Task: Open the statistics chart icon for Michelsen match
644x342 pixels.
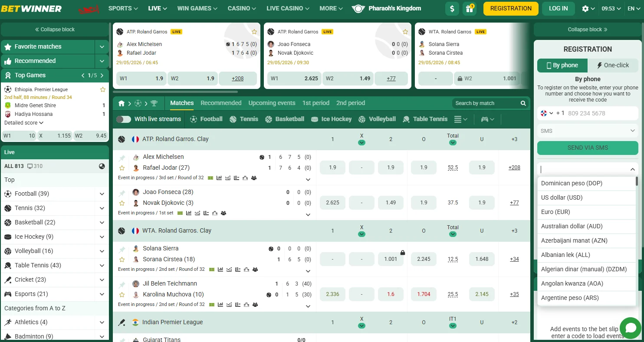Action: pyautogui.click(x=220, y=178)
